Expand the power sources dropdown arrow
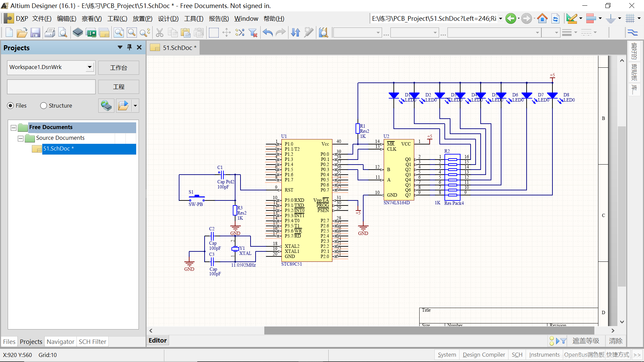The image size is (644, 362). pos(620,18)
